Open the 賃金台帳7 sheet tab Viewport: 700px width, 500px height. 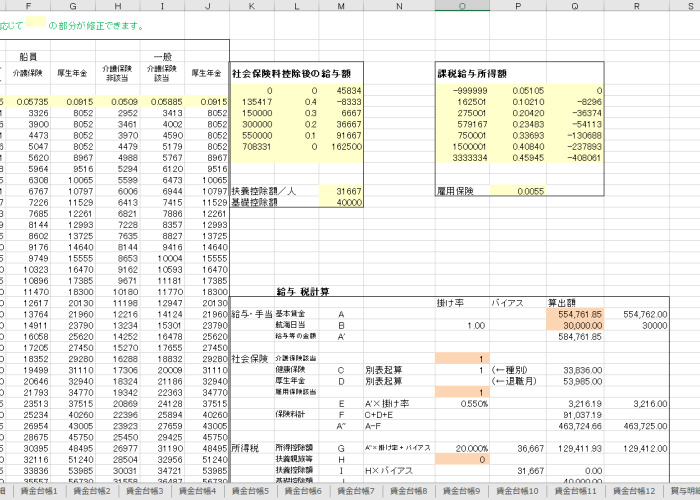356,491
